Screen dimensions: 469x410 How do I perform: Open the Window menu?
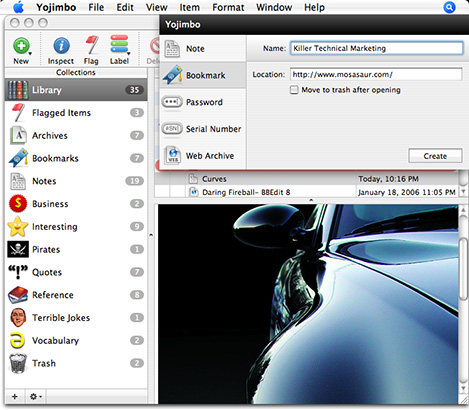point(274,7)
